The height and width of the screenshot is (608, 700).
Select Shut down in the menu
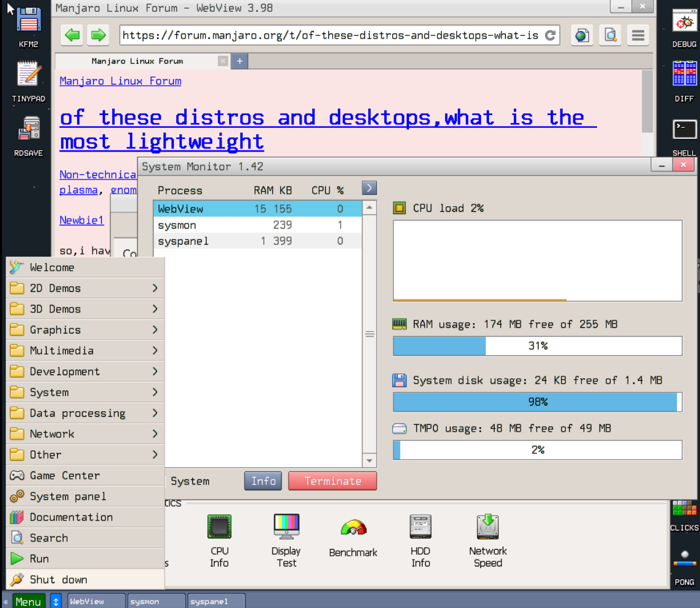pos(85,579)
